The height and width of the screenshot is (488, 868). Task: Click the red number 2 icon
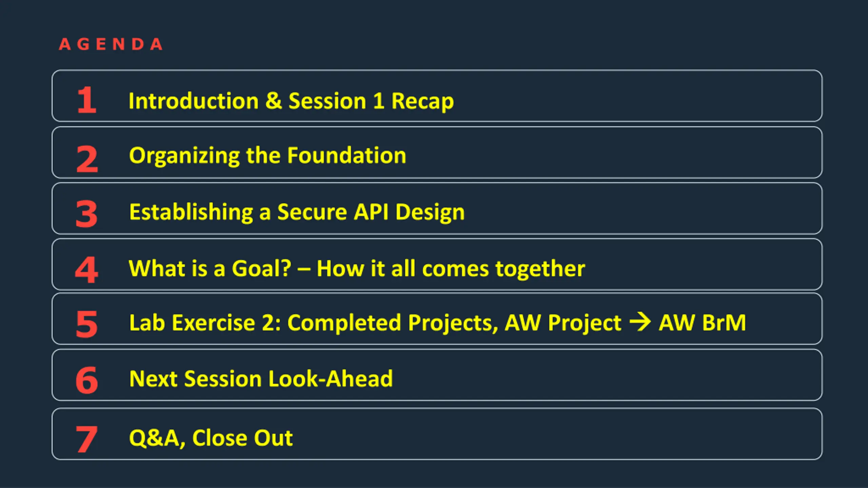[87, 159]
